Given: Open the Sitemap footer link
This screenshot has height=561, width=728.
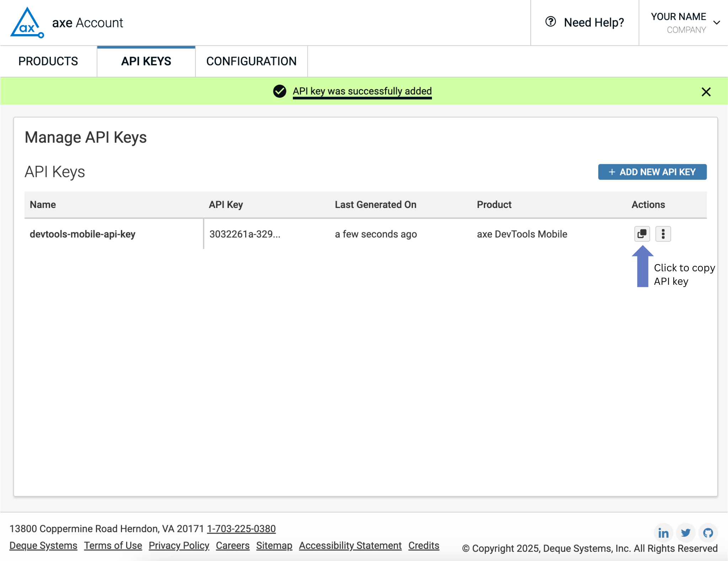Looking at the screenshot, I should [x=274, y=545].
